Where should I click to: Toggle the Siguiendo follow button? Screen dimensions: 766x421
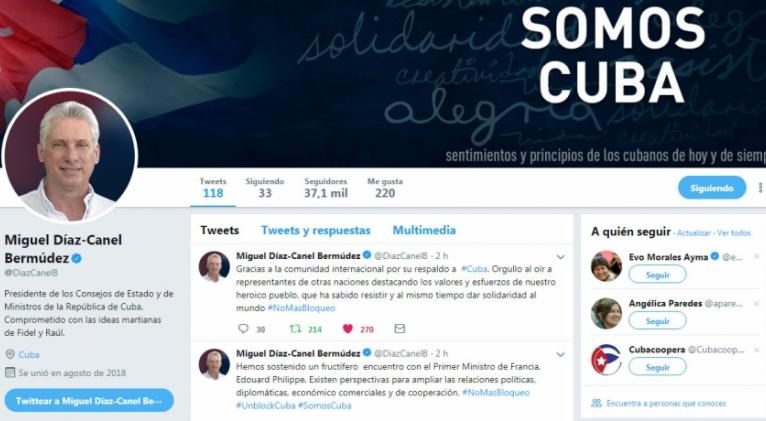712,188
